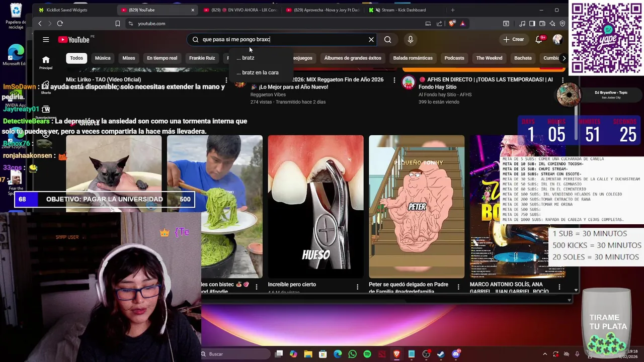Start voice search with the microphone
This screenshot has height=362, width=644.
(x=411, y=39)
